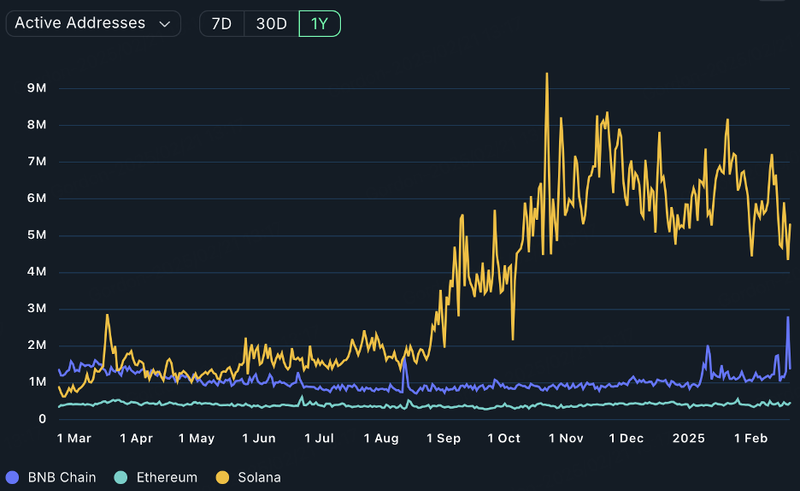Toggle the BNB Chain series label in legend

[62, 477]
